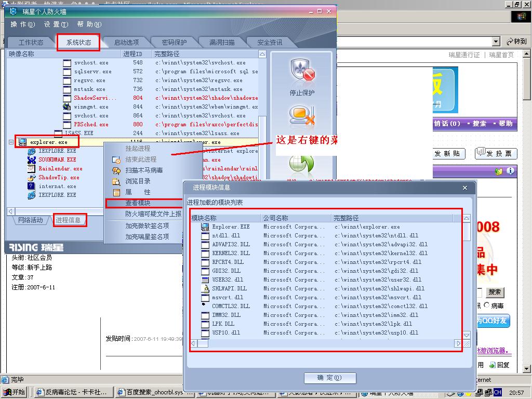Image resolution: width=532 pixels, height=399 pixels.
Task: Click the 浏览目录 folder search icon
Action: pos(116,181)
